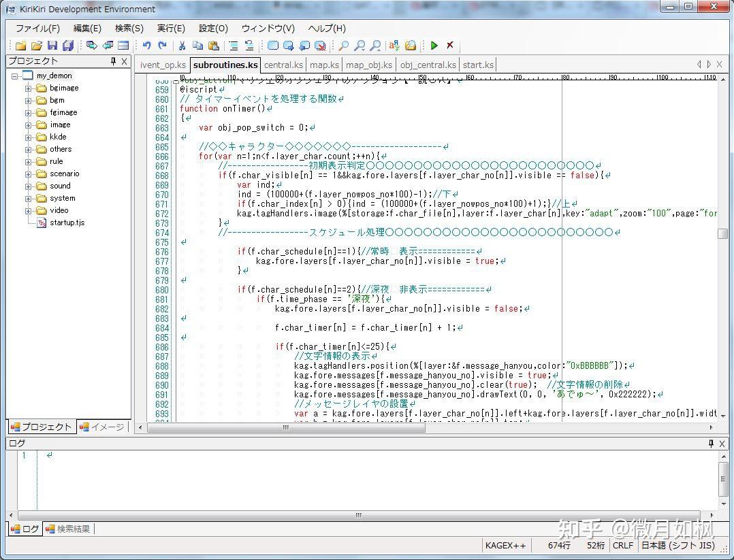
Task: Click the green Run play icon
Action: coord(434,46)
